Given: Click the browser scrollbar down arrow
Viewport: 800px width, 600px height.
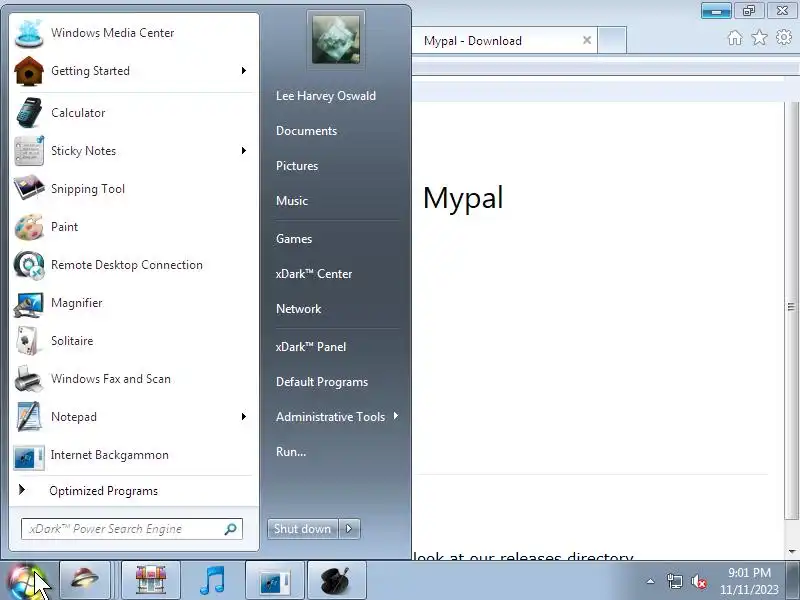Looking at the screenshot, I should tap(792, 552).
